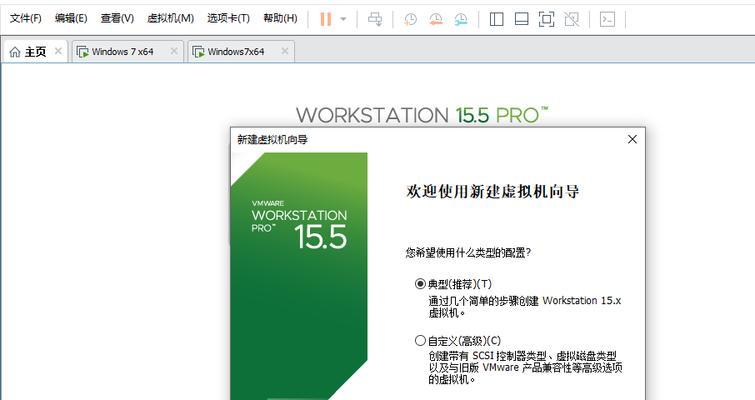
Task: Close the 新建虚拟机向导 dialog
Action: (632, 139)
